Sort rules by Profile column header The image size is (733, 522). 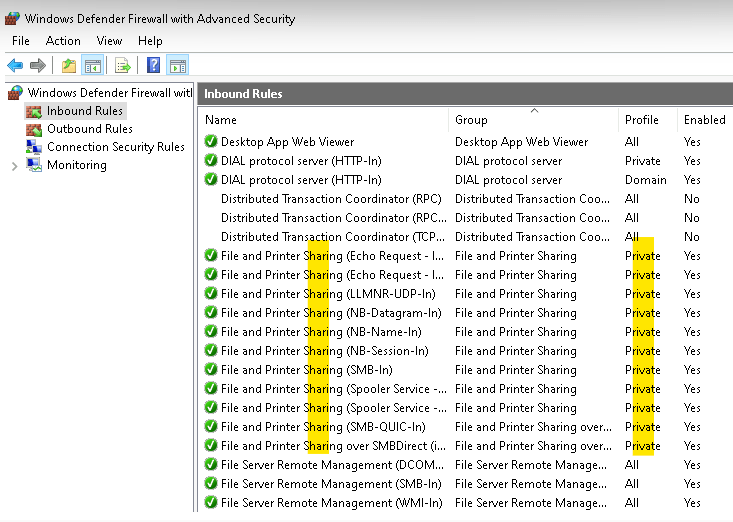(641, 120)
